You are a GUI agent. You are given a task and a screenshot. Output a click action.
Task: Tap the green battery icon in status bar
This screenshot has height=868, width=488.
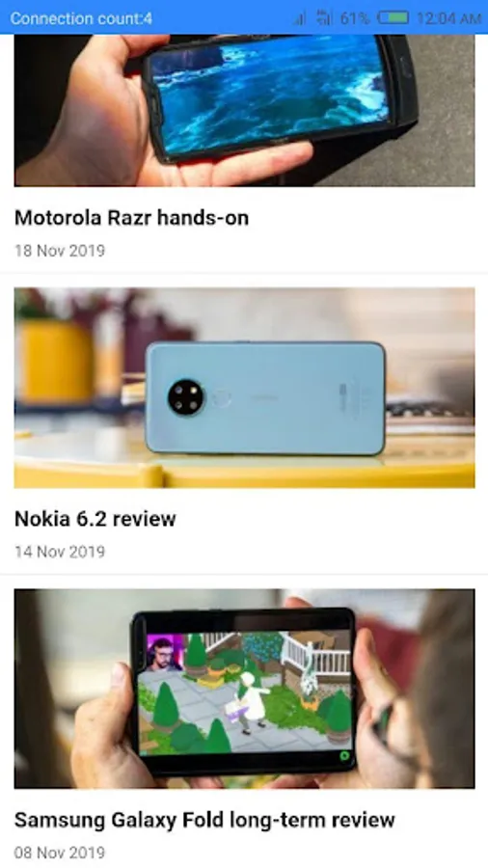click(393, 18)
